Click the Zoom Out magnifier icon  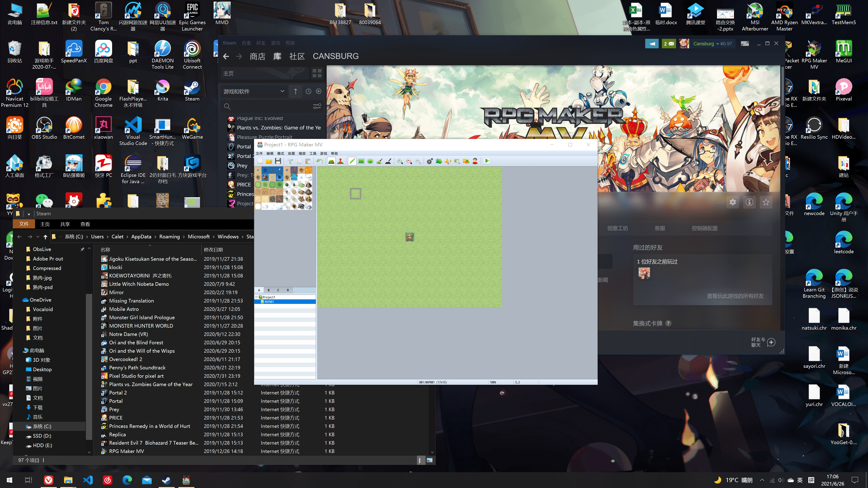(409, 161)
